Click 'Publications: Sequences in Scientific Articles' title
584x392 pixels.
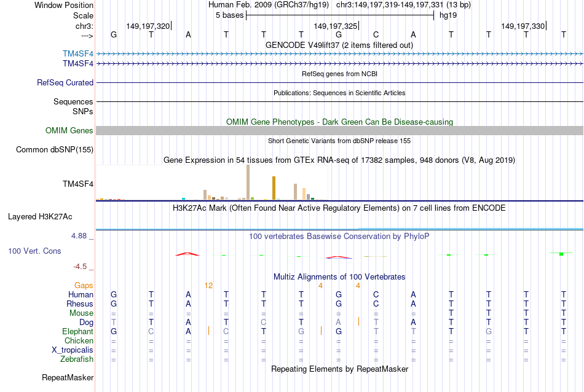(x=339, y=93)
